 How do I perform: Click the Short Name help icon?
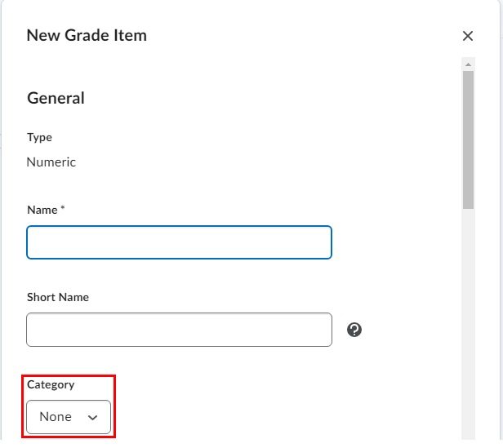point(354,330)
